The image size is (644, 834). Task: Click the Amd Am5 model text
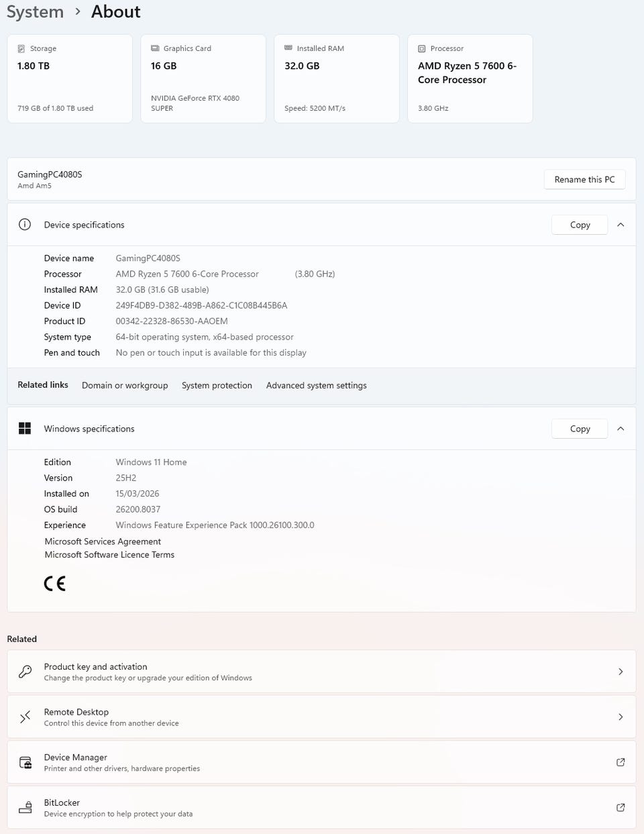click(34, 186)
